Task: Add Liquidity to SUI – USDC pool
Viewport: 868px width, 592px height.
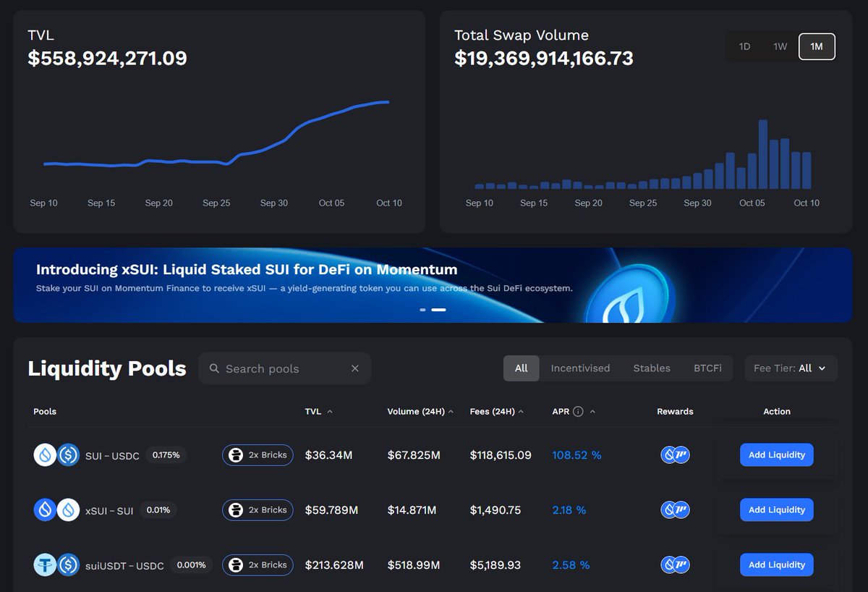Action: [x=777, y=454]
